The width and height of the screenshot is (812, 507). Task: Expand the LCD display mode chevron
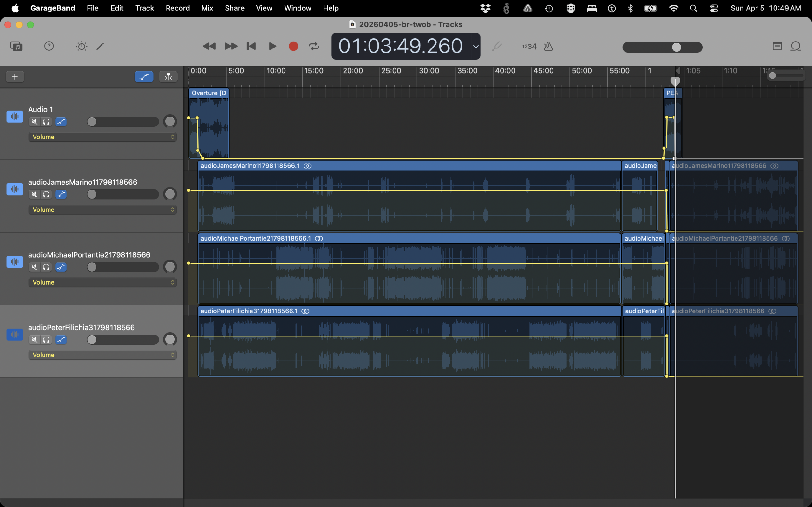[475, 47]
